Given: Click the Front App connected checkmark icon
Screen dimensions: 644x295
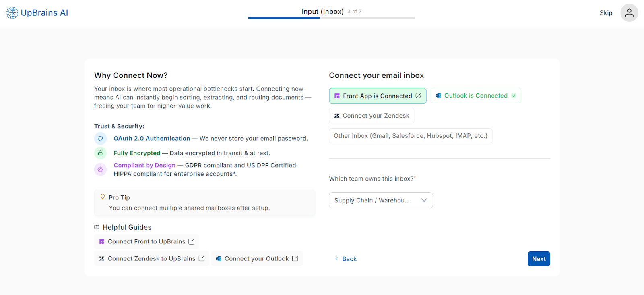Looking at the screenshot, I should [x=418, y=96].
